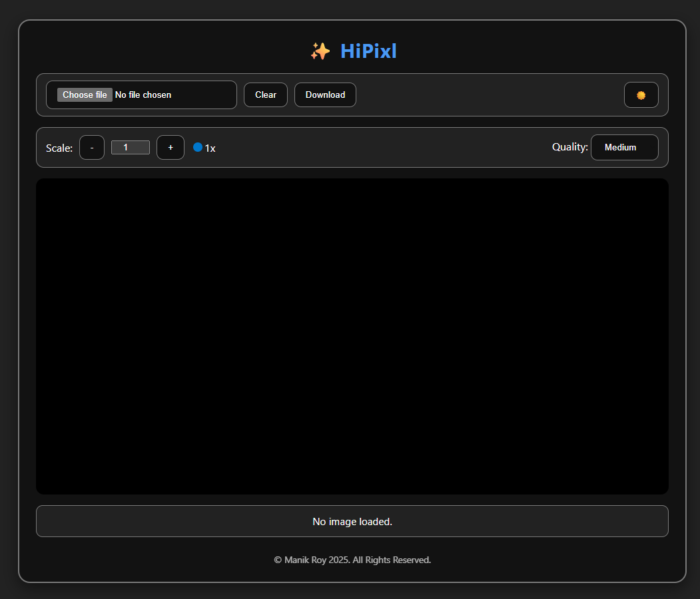The height and width of the screenshot is (599, 700).
Task: Click the Quality label text
Action: pos(569,146)
